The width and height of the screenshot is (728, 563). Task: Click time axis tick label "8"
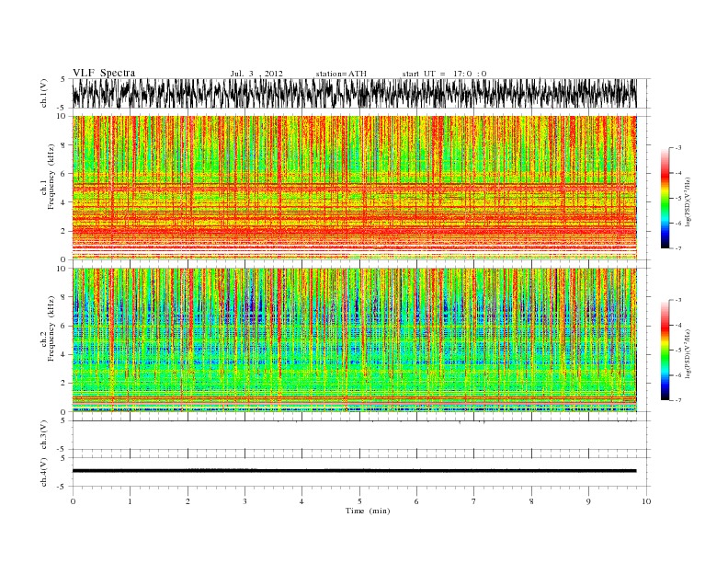(531, 501)
